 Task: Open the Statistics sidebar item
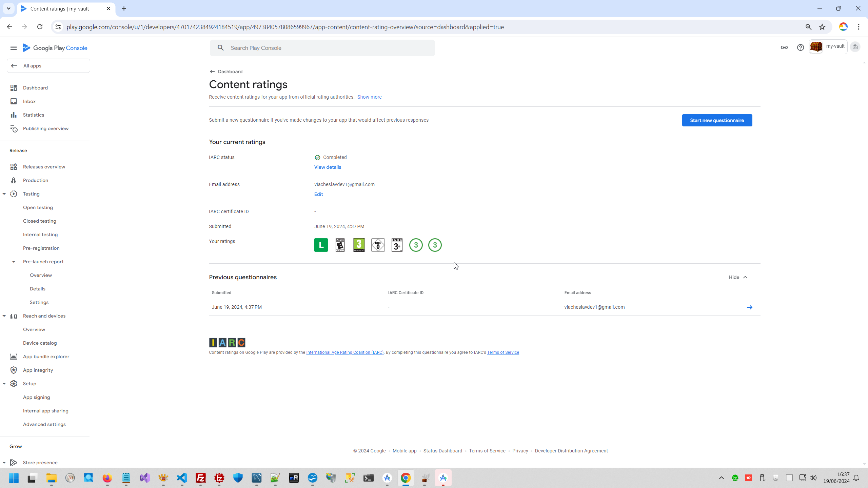pyautogui.click(x=33, y=115)
